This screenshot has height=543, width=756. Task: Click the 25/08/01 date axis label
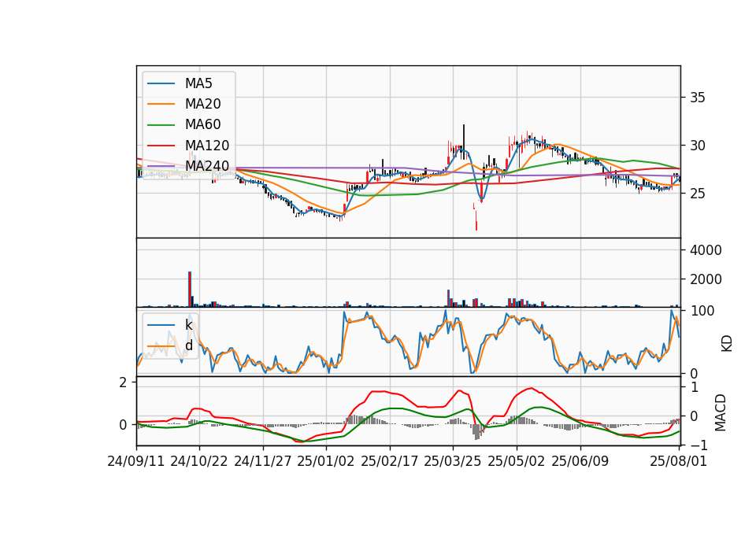pyautogui.click(x=678, y=462)
